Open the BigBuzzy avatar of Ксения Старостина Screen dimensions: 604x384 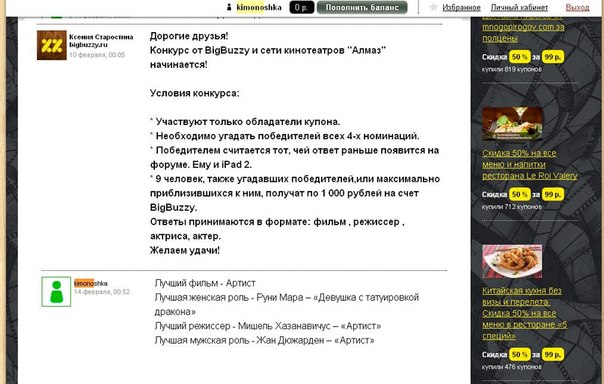click(x=52, y=45)
